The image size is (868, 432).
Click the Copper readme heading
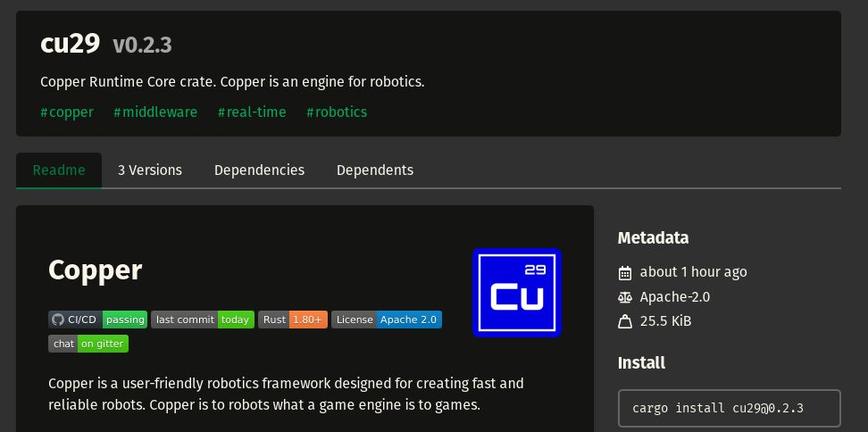[96, 270]
